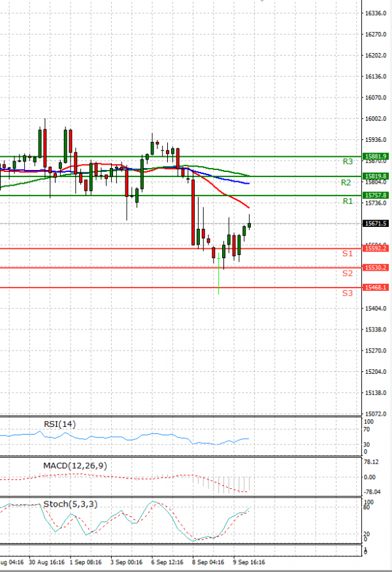This screenshot has width=392, height=572.
Task: Click the 15757.8 green price tag
Action: tap(376, 195)
